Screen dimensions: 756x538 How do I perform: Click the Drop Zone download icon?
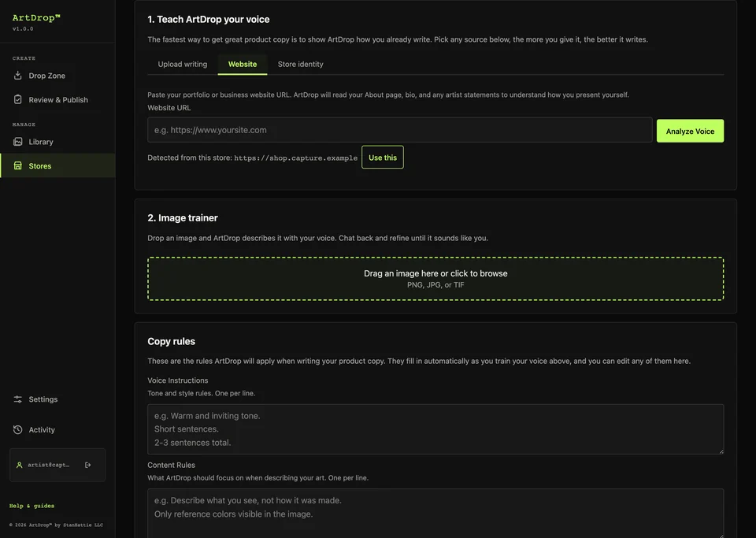18,75
